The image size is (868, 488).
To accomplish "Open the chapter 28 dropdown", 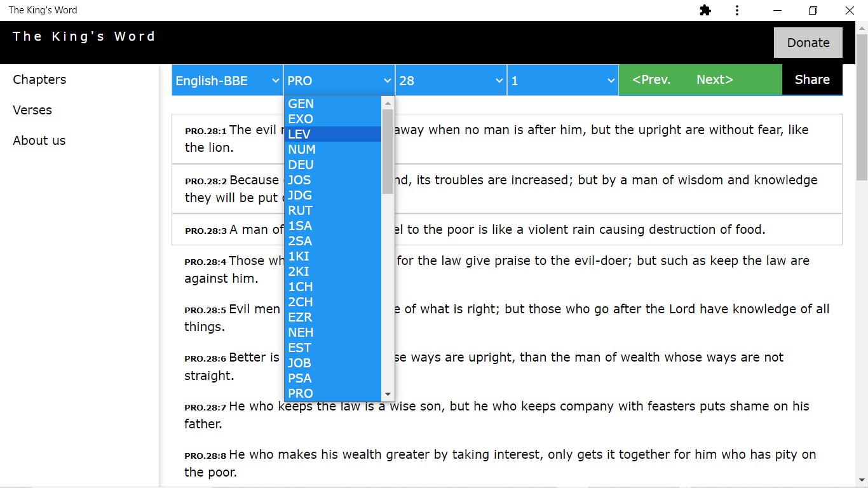I will tap(451, 81).
